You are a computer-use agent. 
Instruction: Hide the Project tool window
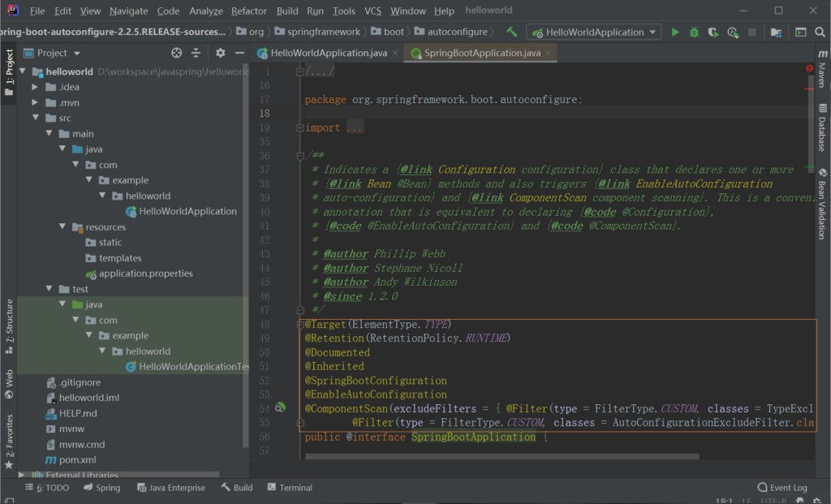[x=239, y=53]
